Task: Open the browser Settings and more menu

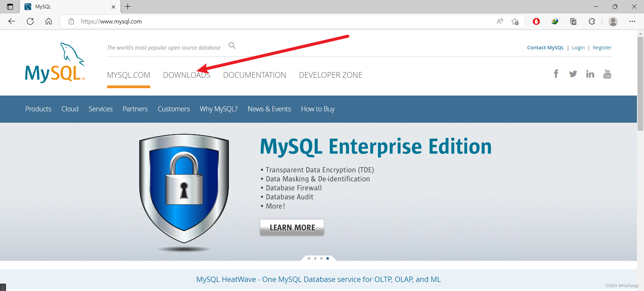Action: 632,21
